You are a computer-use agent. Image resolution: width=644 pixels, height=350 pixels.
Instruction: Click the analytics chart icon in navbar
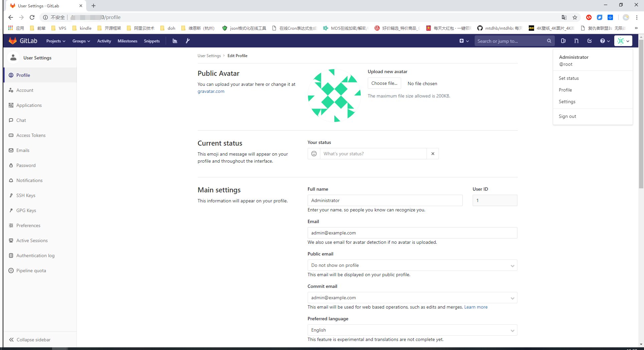pyautogui.click(x=175, y=41)
